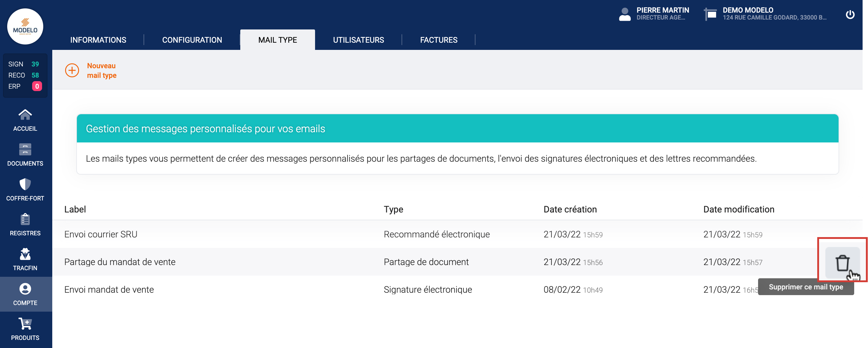Open the Envoi courrier SRU row
868x348 pixels.
tap(101, 234)
